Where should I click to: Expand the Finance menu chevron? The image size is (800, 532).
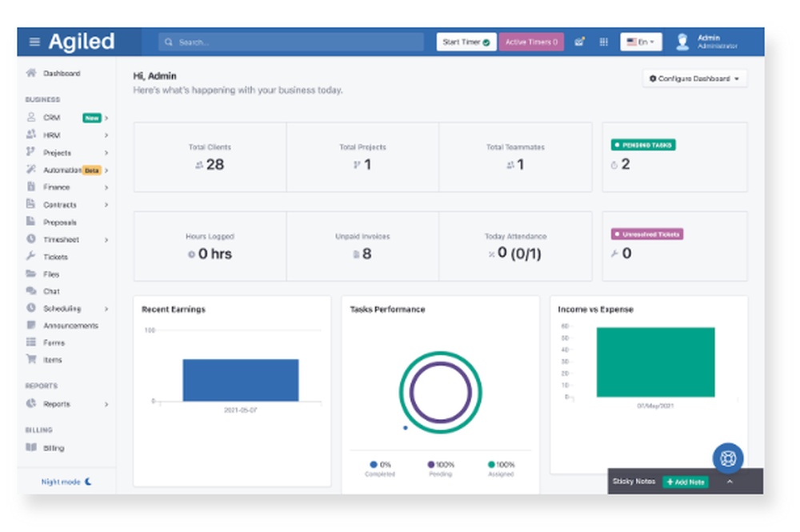106,187
